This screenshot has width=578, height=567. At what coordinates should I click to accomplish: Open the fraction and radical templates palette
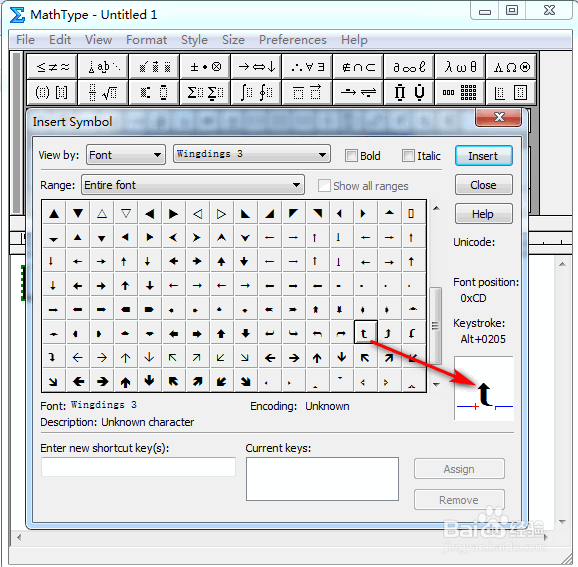pyautogui.click(x=103, y=93)
